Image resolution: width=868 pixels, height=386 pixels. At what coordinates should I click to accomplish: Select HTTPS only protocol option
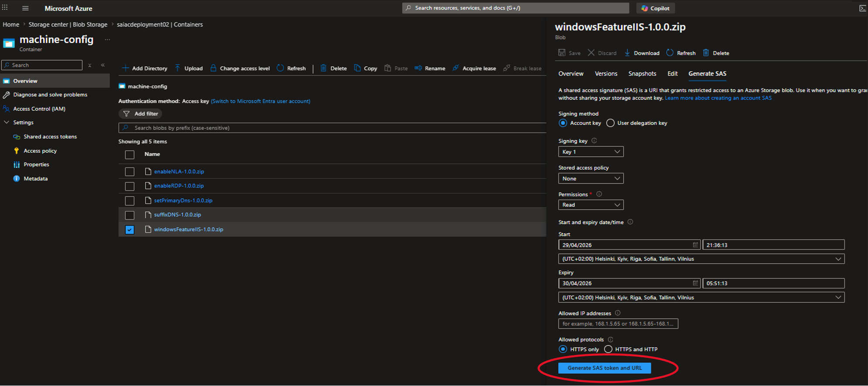click(x=563, y=349)
